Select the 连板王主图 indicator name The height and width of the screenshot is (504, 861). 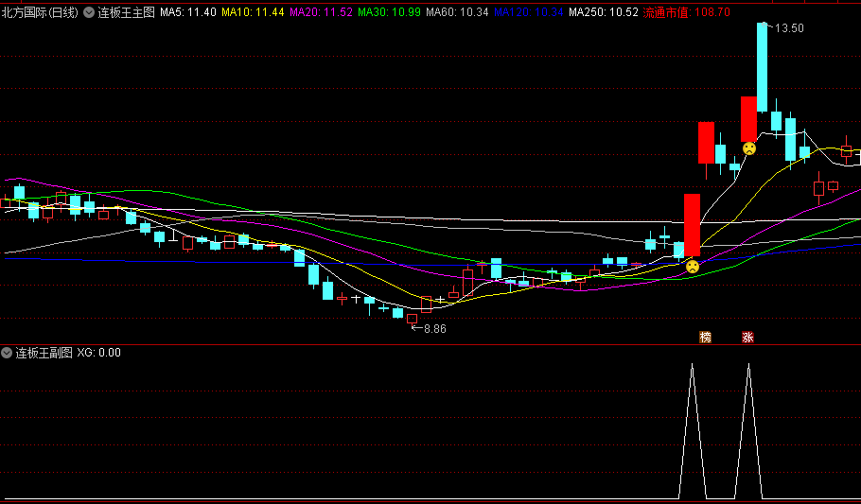(x=126, y=12)
